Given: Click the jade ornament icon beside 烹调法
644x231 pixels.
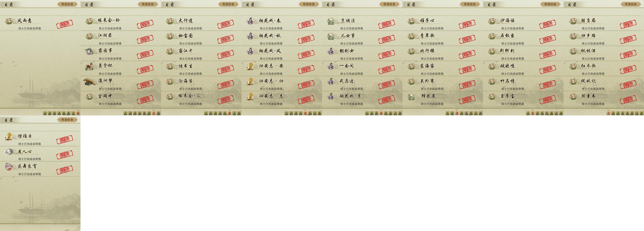Looking at the screenshot, I should 331,21.
